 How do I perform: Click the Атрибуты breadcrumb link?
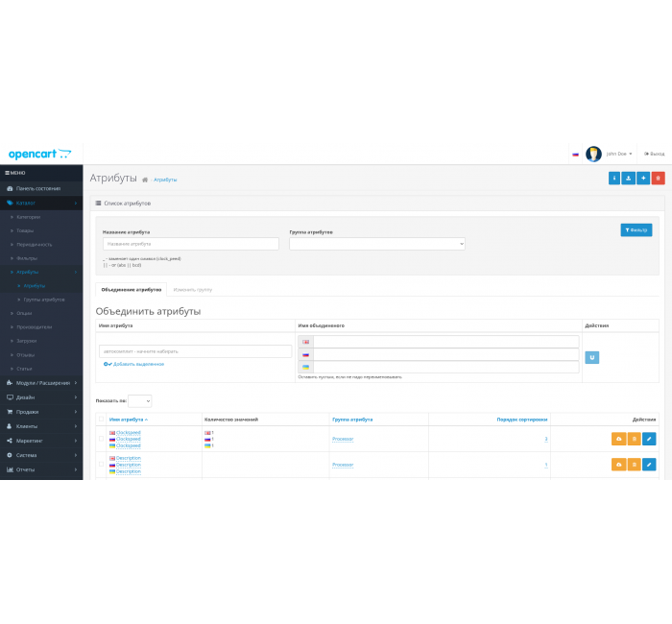pyautogui.click(x=165, y=180)
